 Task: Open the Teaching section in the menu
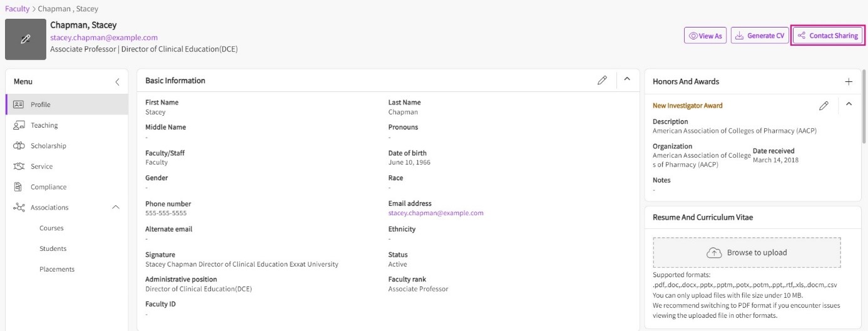pos(44,125)
